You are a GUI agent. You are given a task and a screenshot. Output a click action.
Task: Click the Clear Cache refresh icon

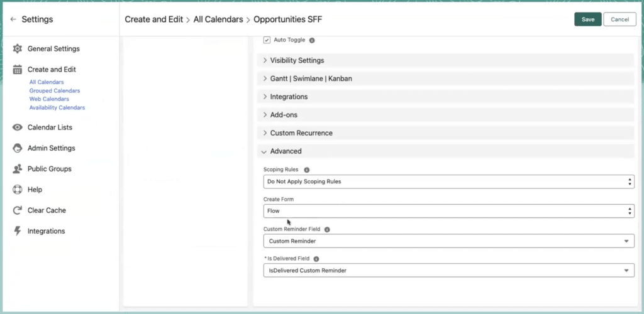click(17, 210)
